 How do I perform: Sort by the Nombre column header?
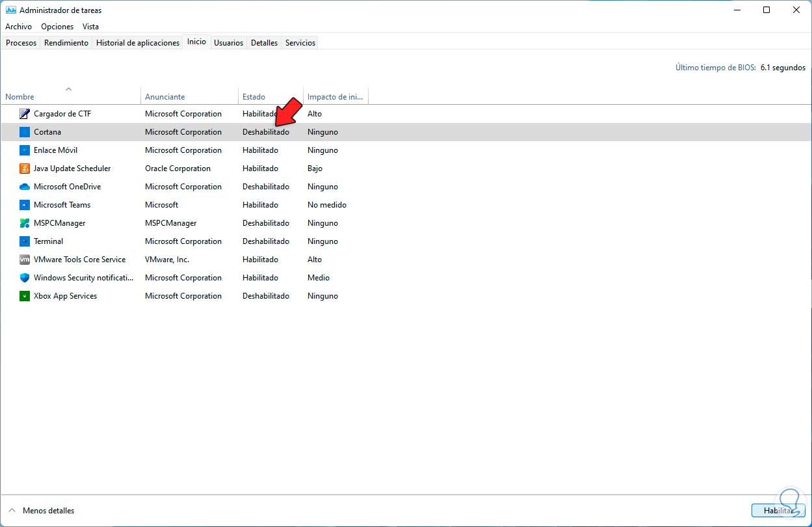click(70, 97)
